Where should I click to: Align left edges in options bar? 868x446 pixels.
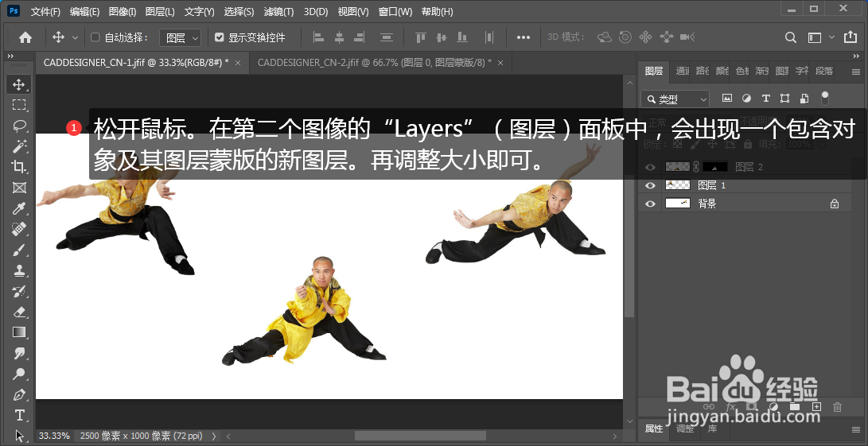[x=319, y=37]
